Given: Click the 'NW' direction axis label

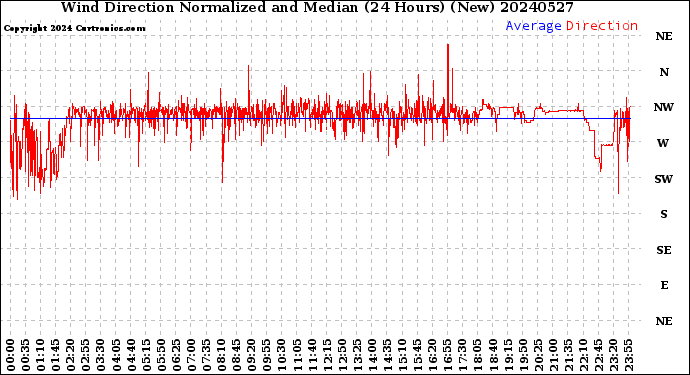Looking at the screenshot, I should coord(663,107).
